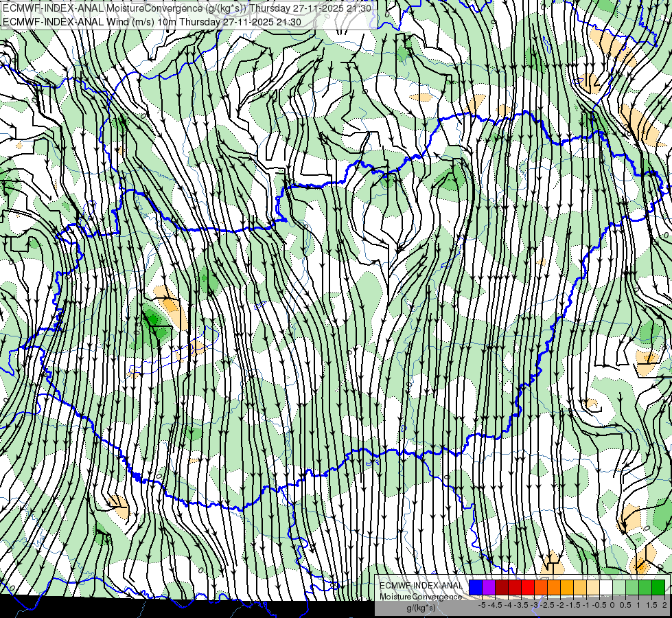Click the -5 legend tick label
Screen dimensions: 672x618
482,605
